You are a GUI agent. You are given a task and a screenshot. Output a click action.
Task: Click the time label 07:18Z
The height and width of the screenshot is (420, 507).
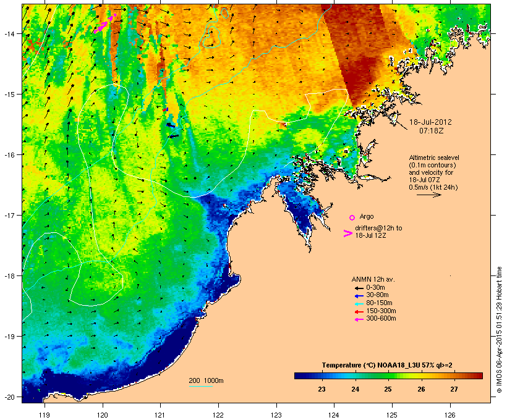click(432, 131)
